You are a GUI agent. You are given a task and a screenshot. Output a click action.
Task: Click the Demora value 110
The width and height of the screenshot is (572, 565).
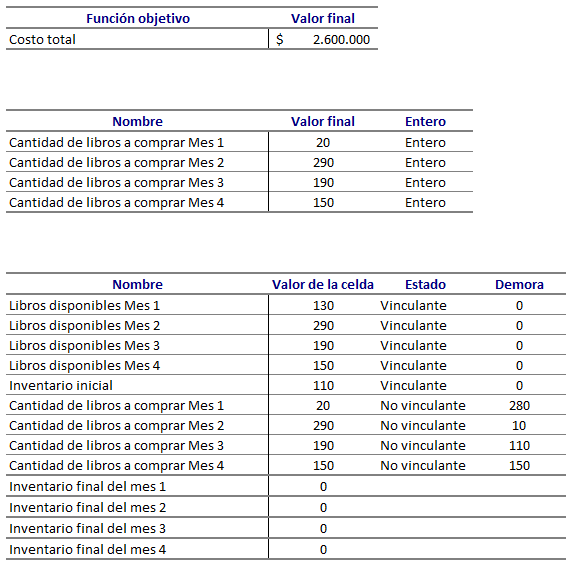[519, 446]
